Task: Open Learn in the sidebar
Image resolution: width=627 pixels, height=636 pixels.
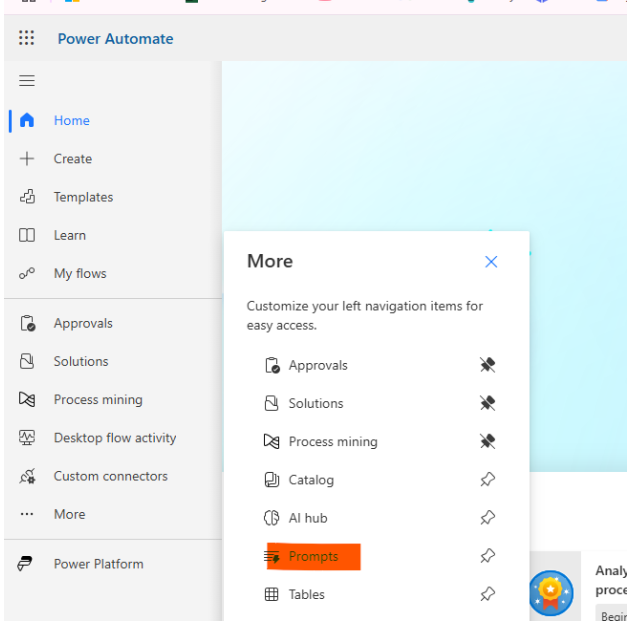Action: [70, 235]
